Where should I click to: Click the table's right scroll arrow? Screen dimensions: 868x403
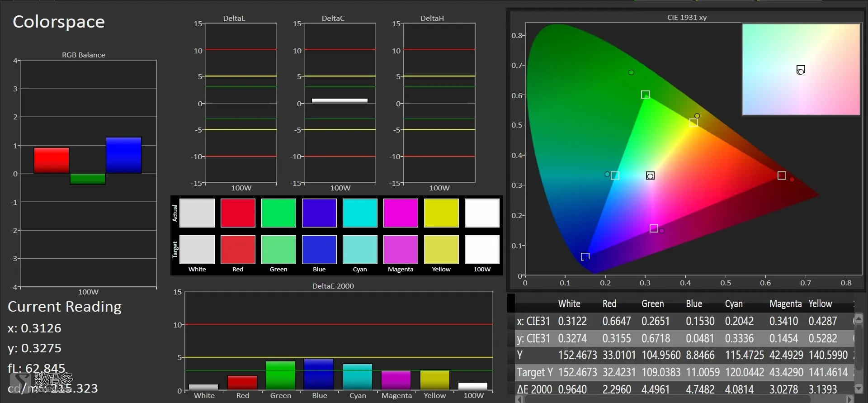coord(849,399)
